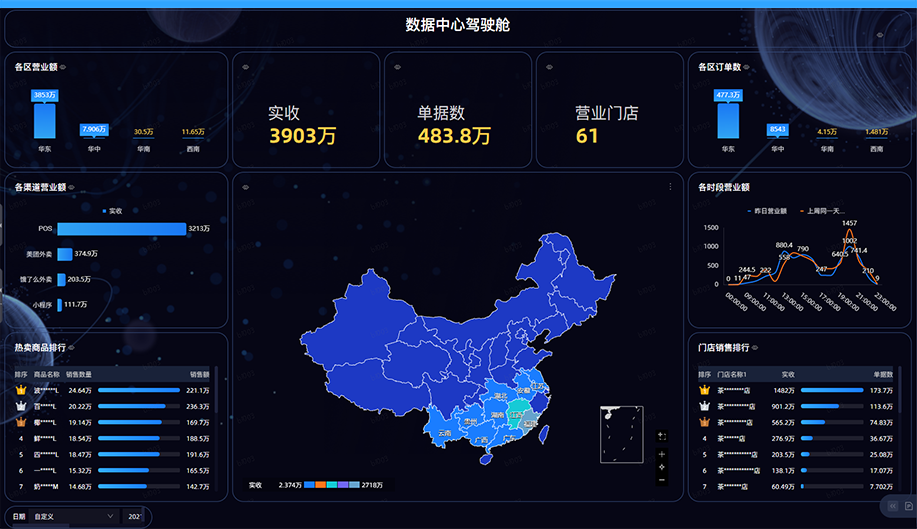
Task: Toggle the 昨日营业额 legend item
Action: (767, 211)
